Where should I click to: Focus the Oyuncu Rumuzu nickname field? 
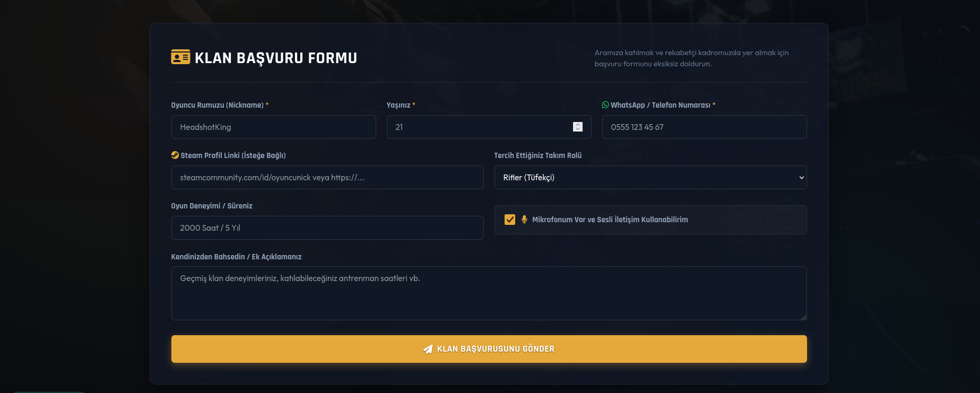[x=274, y=127]
